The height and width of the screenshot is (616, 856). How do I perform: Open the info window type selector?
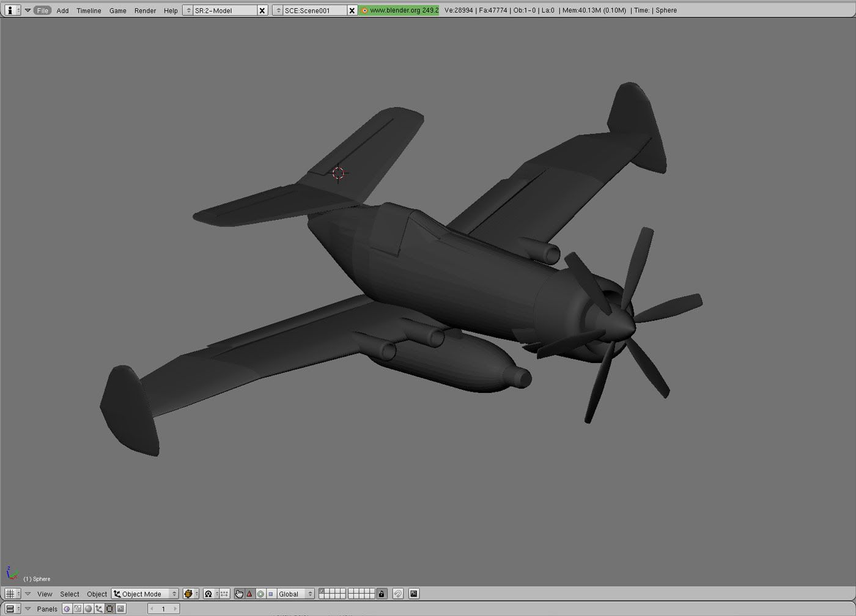pyautogui.click(x=12, y=10)
